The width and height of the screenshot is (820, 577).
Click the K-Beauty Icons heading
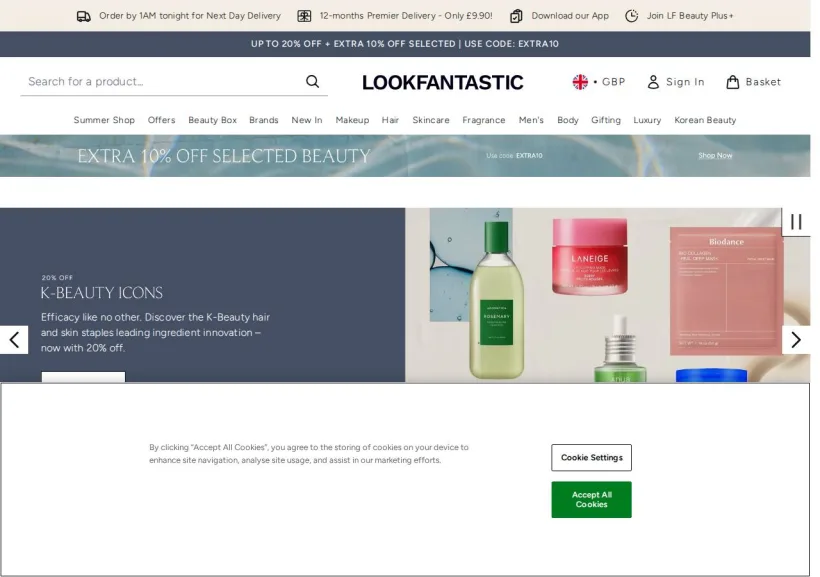pos(101,293)
